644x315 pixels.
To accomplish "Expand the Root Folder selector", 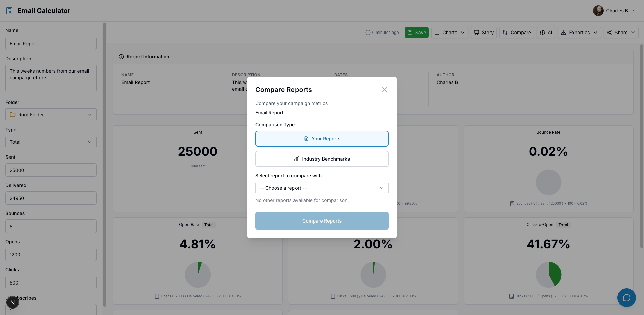I will (x=51, y=114).
